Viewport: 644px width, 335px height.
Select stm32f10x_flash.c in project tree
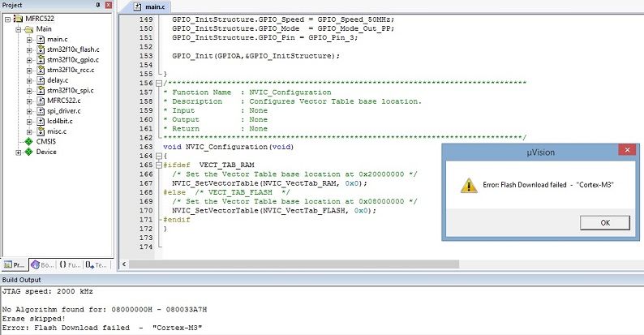click(x=73, y=49)
